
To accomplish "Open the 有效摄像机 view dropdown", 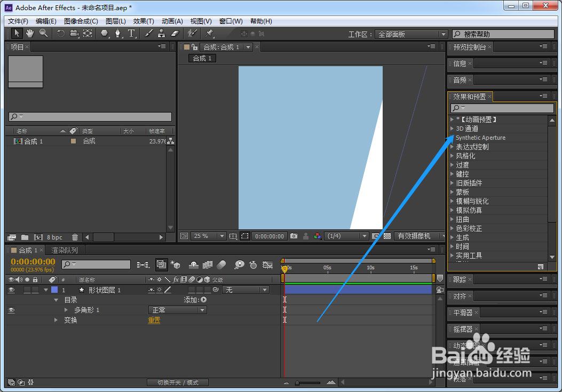I will click(x=419, y=236).
